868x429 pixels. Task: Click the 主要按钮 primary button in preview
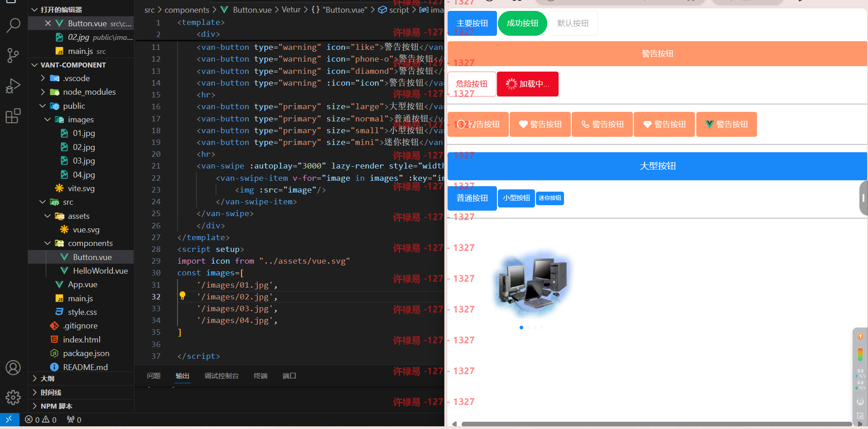472,23
